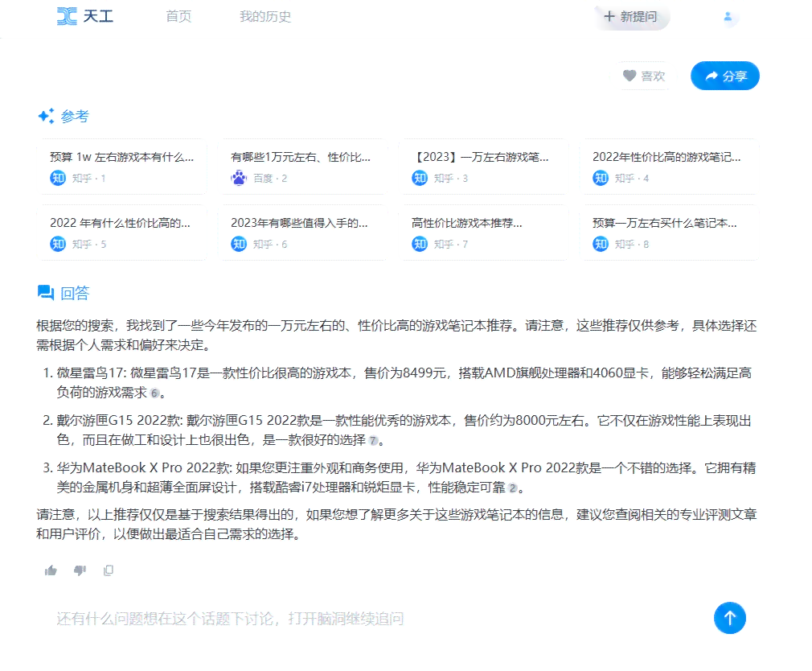Open reference card 预算 1w 左右游戏本有什么...

pos(122,167)
